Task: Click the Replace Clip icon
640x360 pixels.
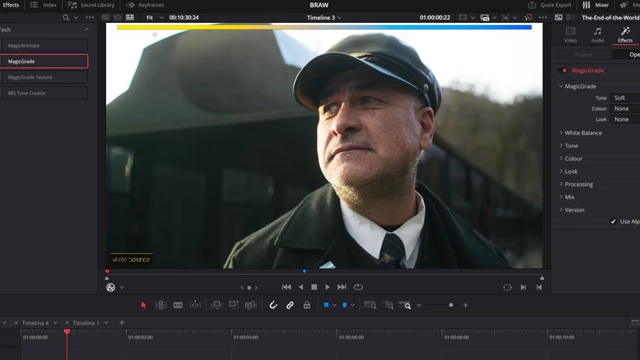Action: 250,305
